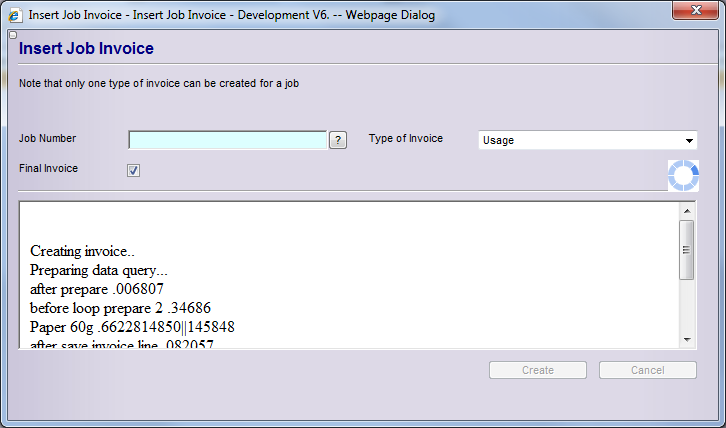Click the note about one invoice type
726x428 pixels.
159,84
